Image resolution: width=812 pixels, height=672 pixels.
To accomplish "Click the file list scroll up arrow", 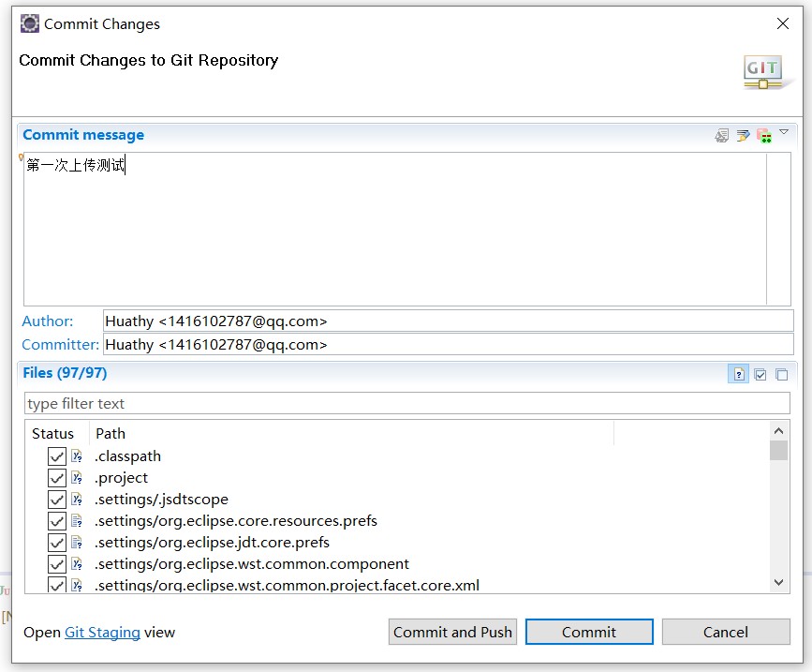I will (x=778, y=430).
